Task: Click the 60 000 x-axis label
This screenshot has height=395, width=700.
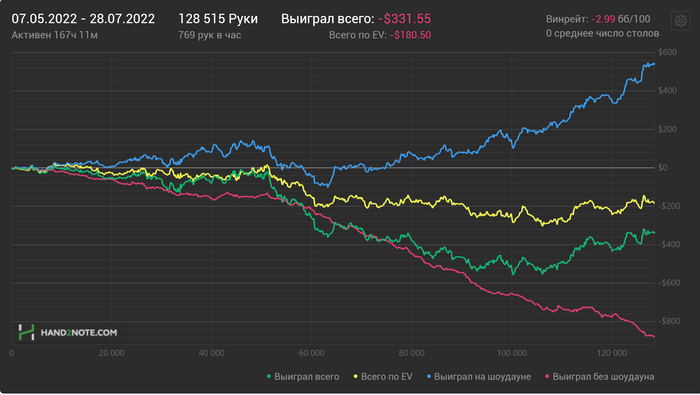Action: point(312,353)
